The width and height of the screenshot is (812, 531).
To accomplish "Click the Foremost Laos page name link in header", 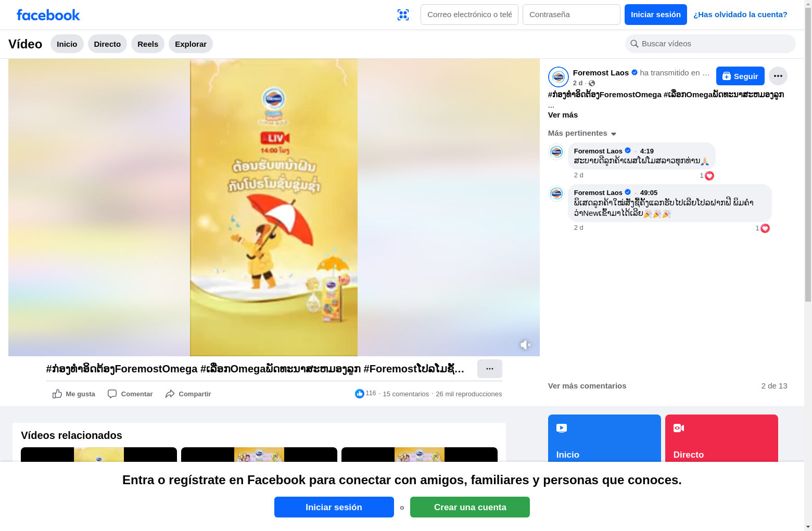I will [601, 73].
